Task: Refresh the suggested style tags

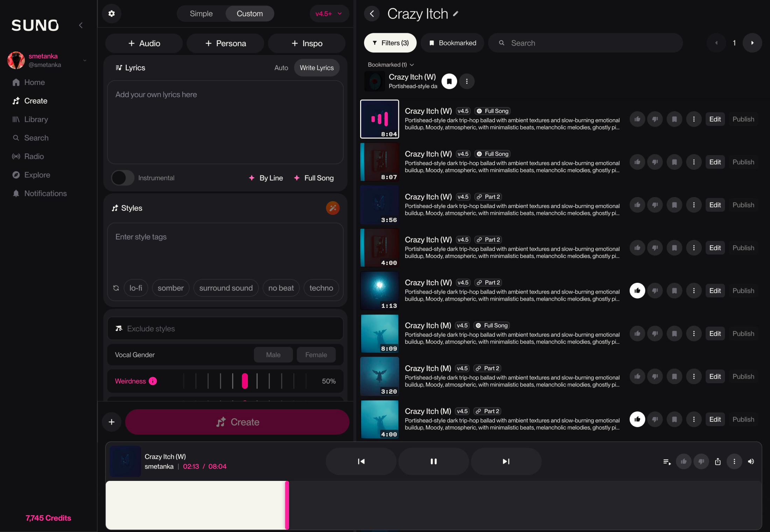Action: click(116, 288)
